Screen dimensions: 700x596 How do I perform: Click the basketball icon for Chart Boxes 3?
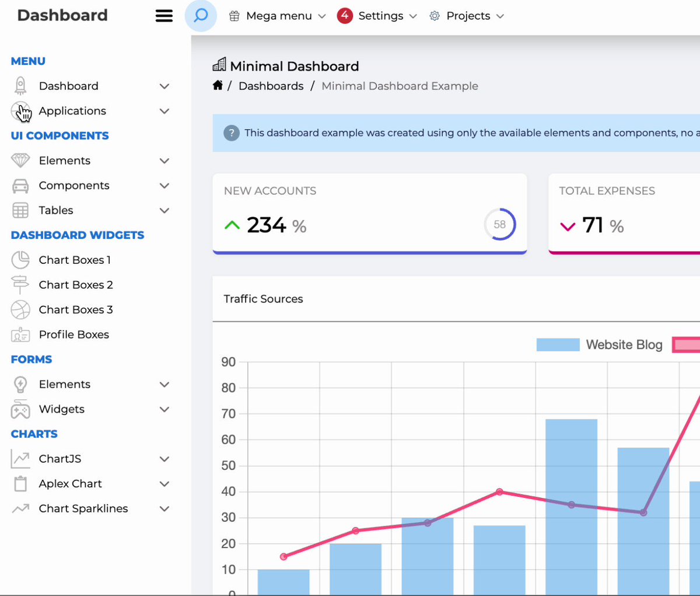click(x=20, y=309)
